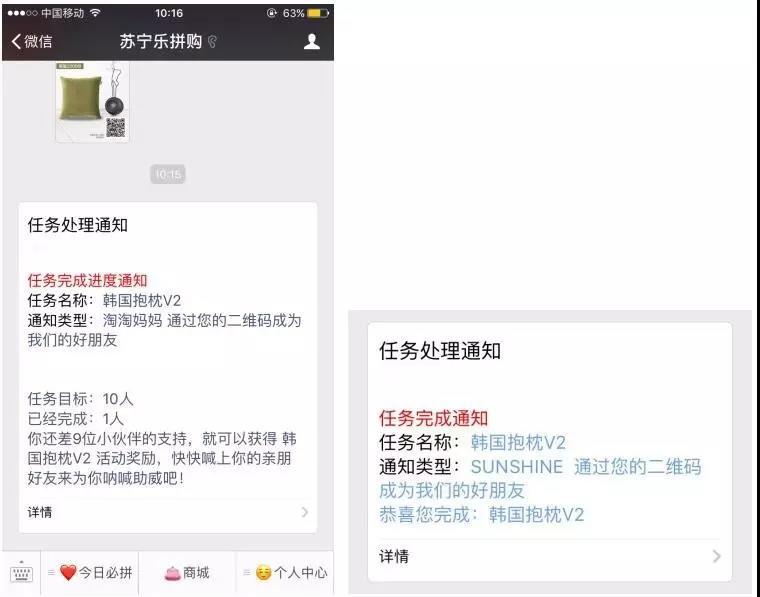Tap the 10:15 timestamp bubble
This screenshot has width=760, height=597.
pyautogui.click(x=168, y=174)
